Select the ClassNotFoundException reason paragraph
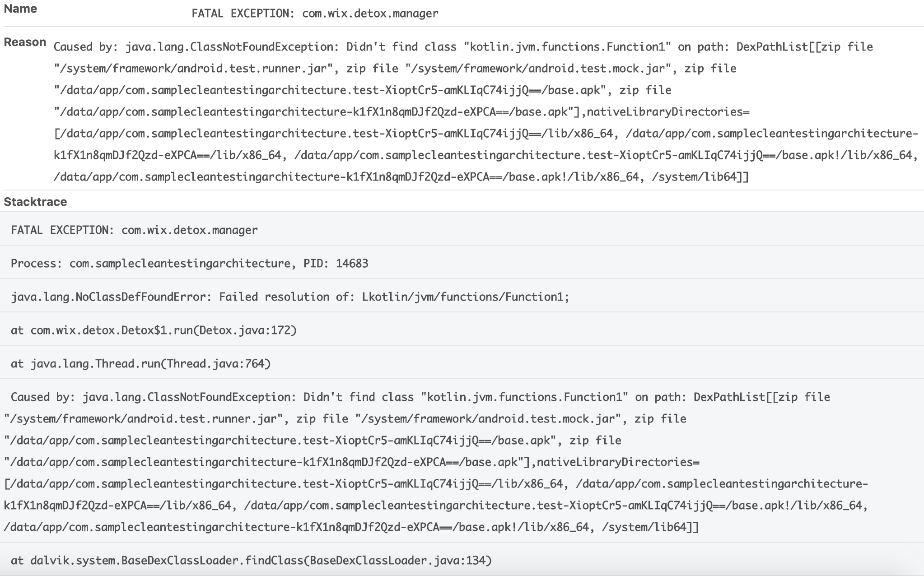Viewport: 924px width, 576px height. pyautogui.click(x=485, y=111)
